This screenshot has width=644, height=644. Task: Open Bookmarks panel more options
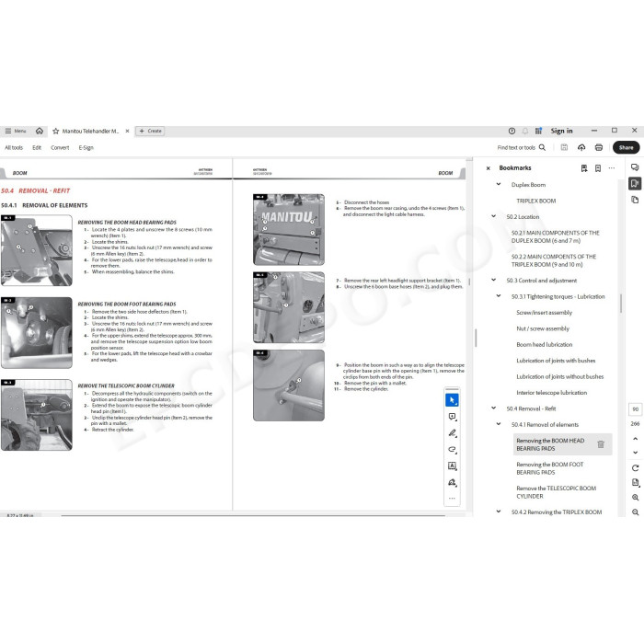tap(612, 168)
